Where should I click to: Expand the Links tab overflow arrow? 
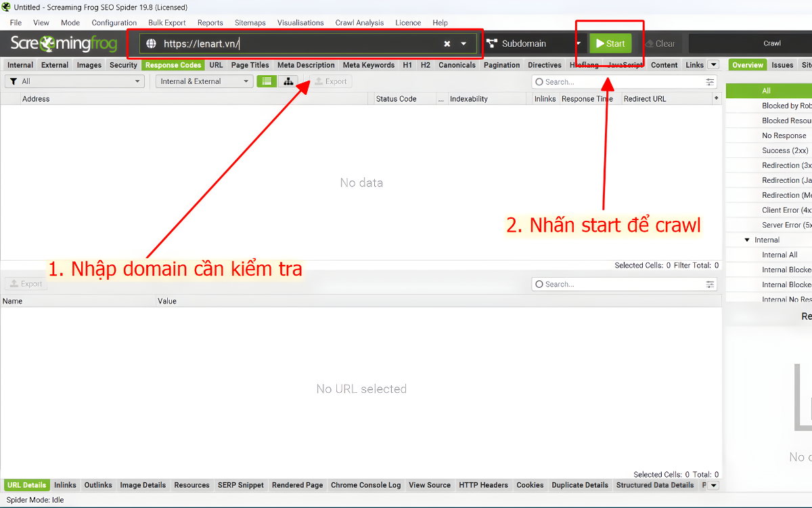click(713, 65)
